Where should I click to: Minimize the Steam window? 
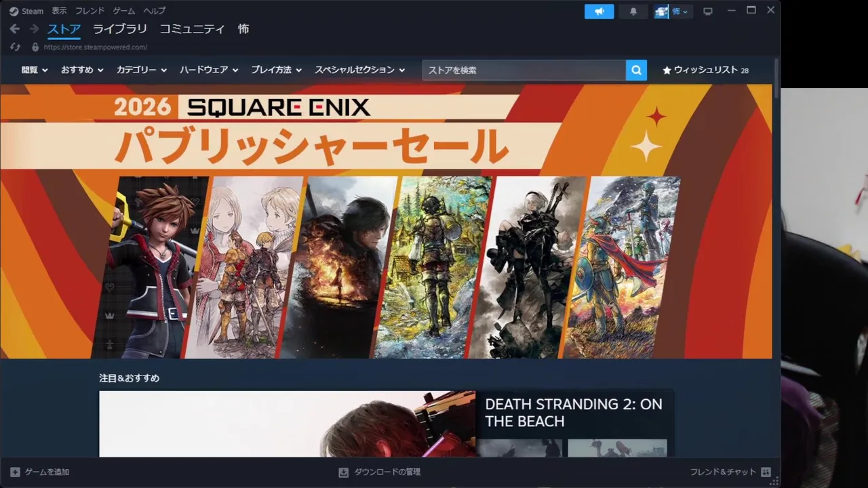click(x=732, y=11)
